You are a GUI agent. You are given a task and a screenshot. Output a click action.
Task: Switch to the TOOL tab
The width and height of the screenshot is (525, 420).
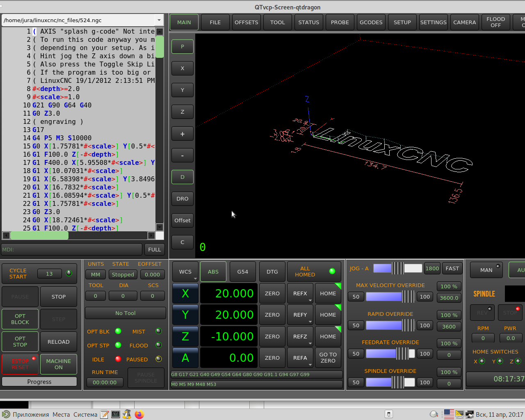pos(278,22)
